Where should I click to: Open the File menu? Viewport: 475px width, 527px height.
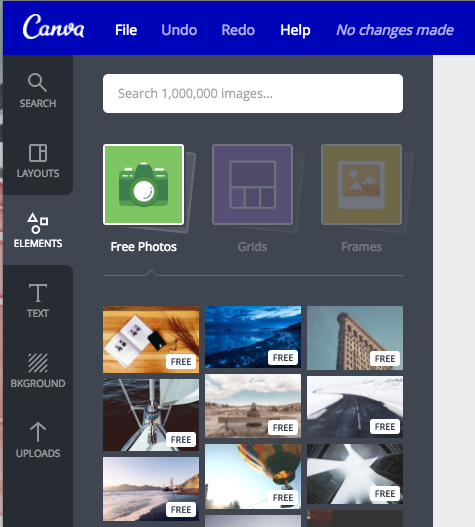[x=126, y=30]
